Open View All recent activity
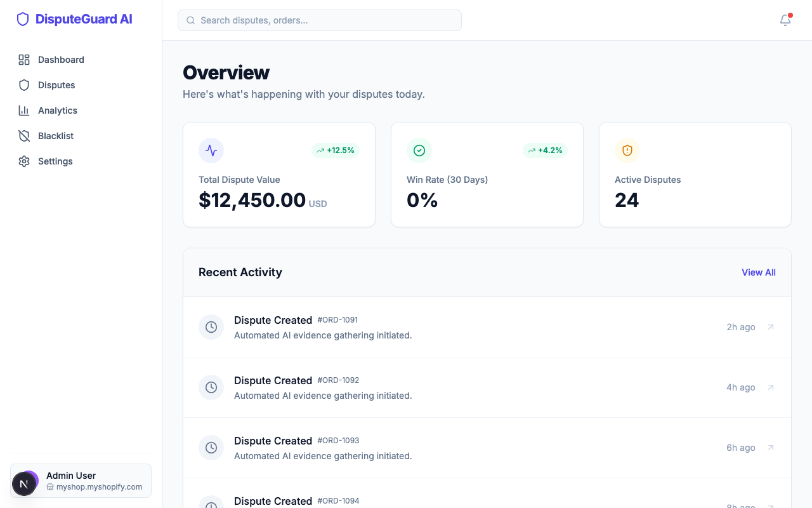This screenshot has height=508, width=812. pyautogui.click(x=759, y=272)
